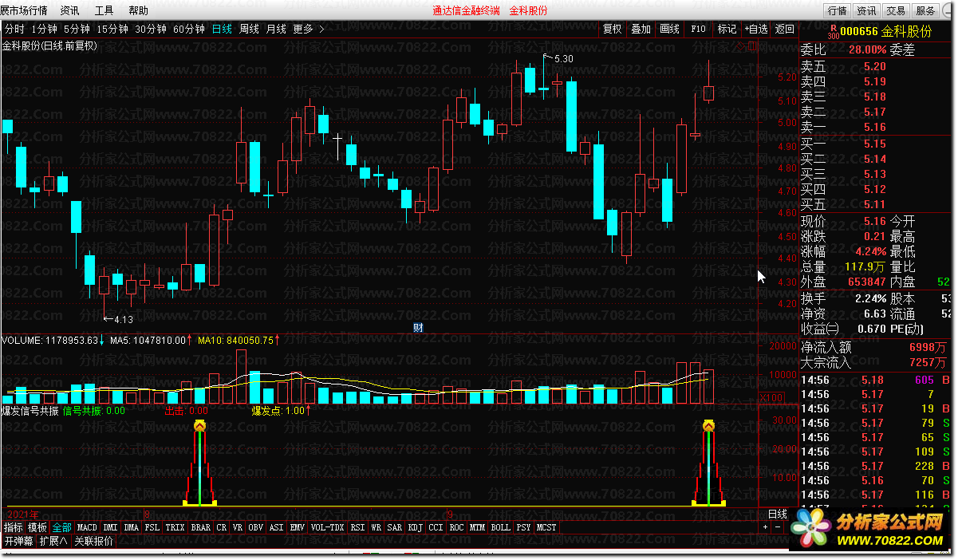958x560 pixels.
Task: Open the F10 company info button
Action: pyautogui.click(x=698, y=29)
